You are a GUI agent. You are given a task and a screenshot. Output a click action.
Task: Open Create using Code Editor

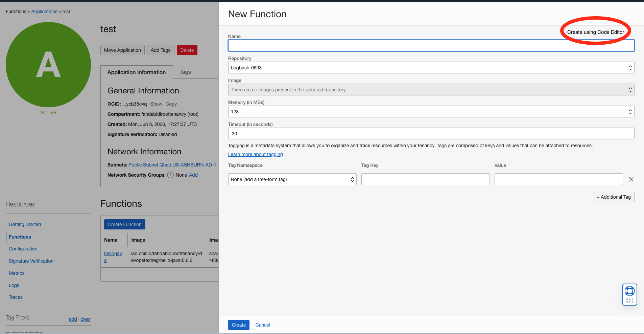click(x=595, y=32)
